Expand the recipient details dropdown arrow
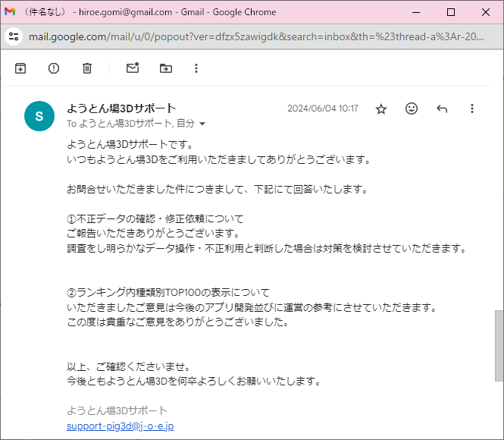This screenshot has height=440, width=504. pos(202,124)
